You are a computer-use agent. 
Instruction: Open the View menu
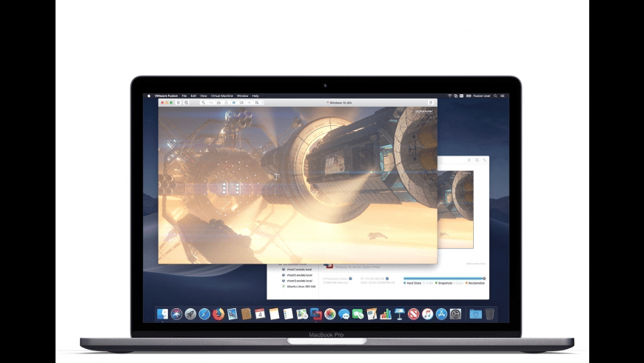click(x=204, y=96)
